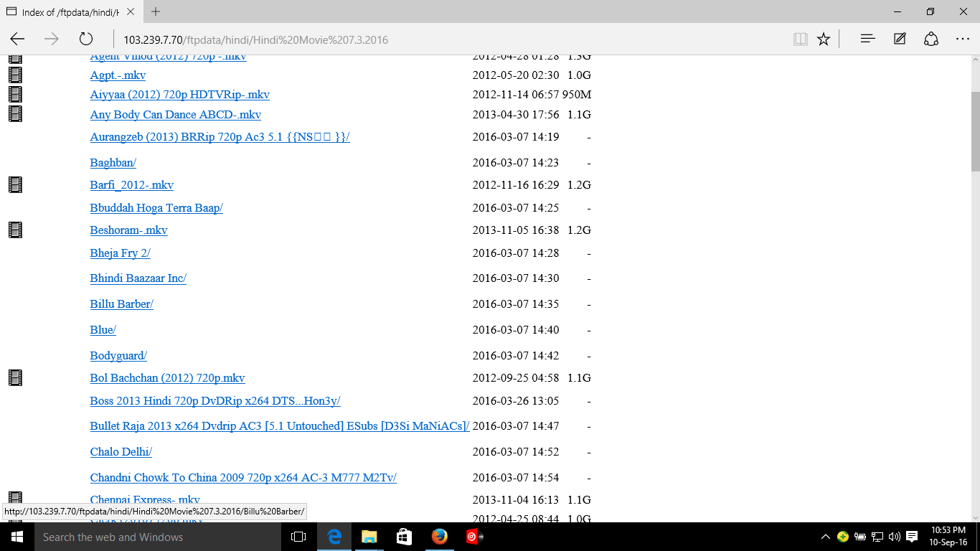The width and height of the screenshot is (980, 551).
Task: Open the Billu Barber folder
Action: pos(121,304)
